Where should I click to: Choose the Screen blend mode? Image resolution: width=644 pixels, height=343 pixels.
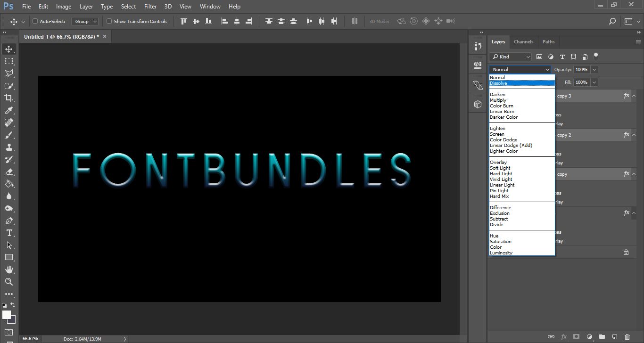click(522, 134)
